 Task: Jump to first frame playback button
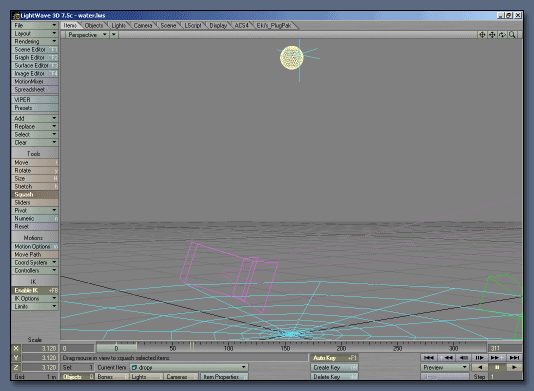point(429,358)
